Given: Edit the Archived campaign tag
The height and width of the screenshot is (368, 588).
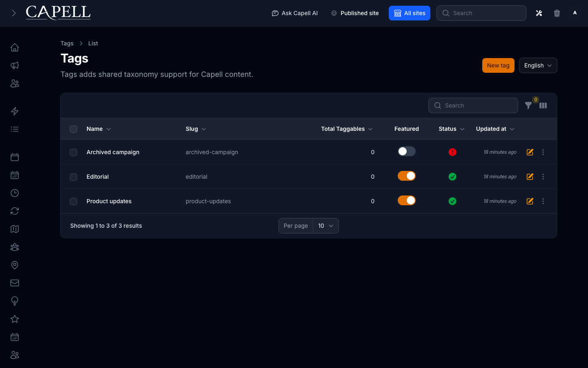Looking at the screenshot, I should pyautogui.click(x=530, y=152).
